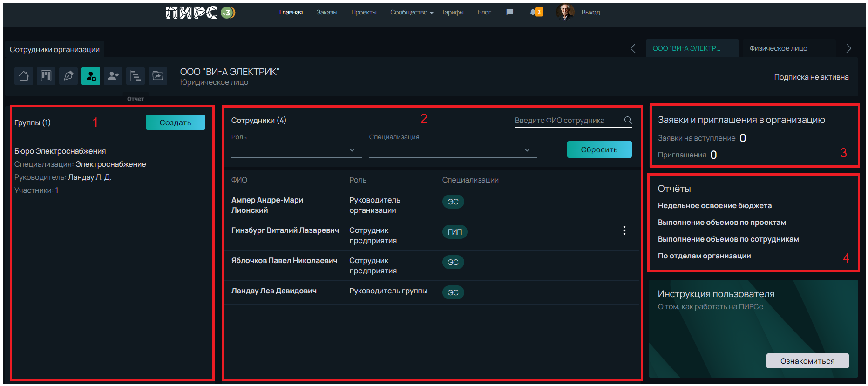The image size is (868, 386).
Task: Click the shared folder icon
Action: (x=158, y=76)
